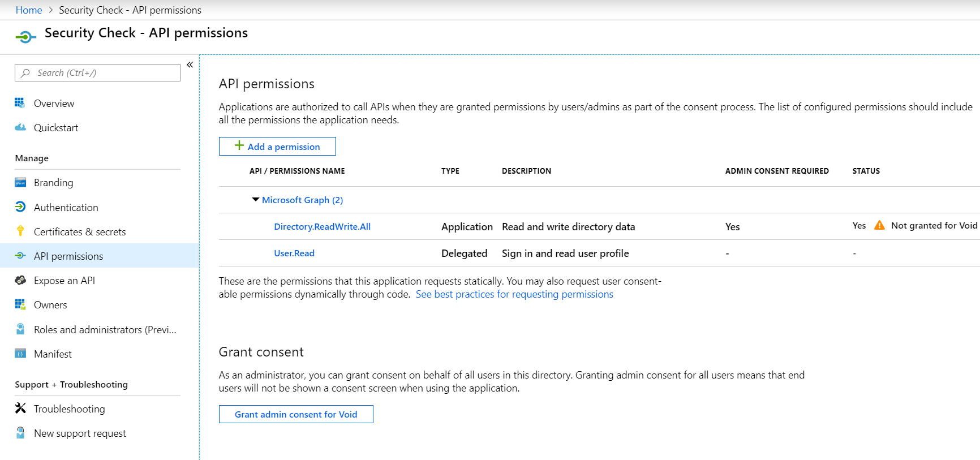Click 'Read and write directory data' description
The height and width of the screenshot is (460, 980).
tap(569, 226)
